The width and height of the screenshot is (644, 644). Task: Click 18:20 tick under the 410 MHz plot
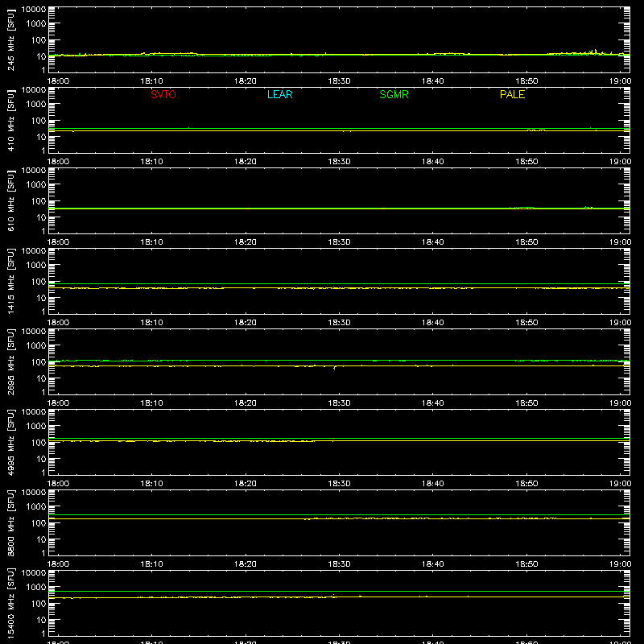tap(246, 162)
